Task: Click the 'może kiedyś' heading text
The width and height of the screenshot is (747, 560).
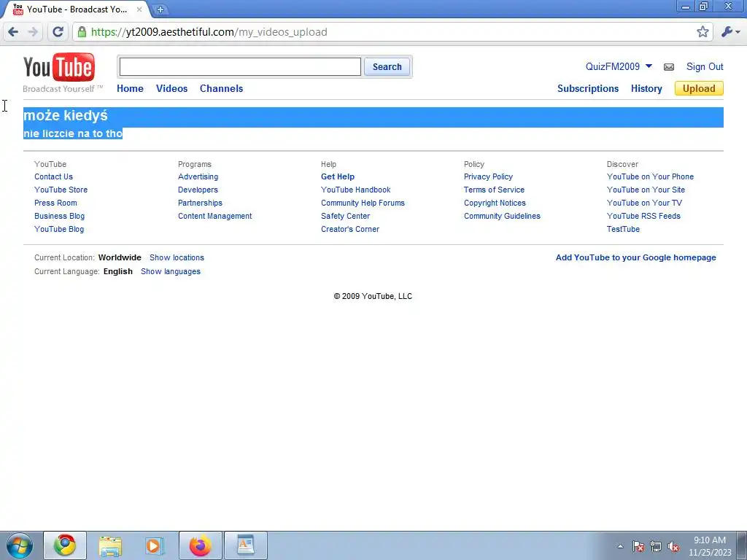Action: click(x=66, y=116)
